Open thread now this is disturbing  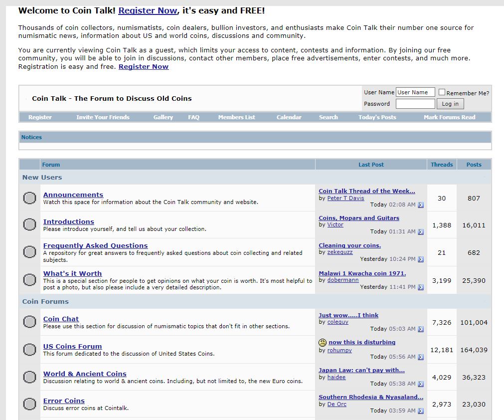362,342
